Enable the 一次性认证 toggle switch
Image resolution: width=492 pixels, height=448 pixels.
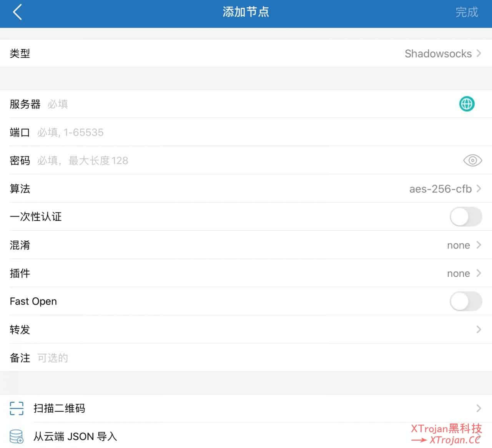tap(465, 217)
